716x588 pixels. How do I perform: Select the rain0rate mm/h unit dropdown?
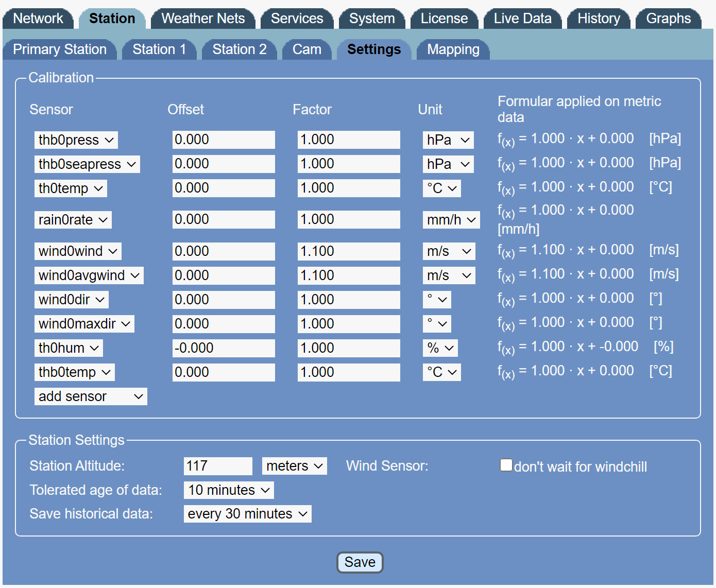pos(451,220)
